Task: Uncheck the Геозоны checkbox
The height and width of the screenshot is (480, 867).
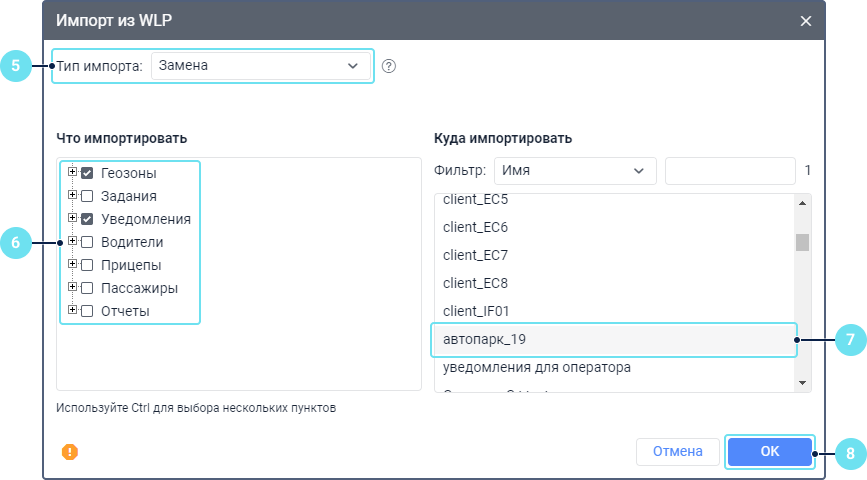Action: tap(87, 173)
